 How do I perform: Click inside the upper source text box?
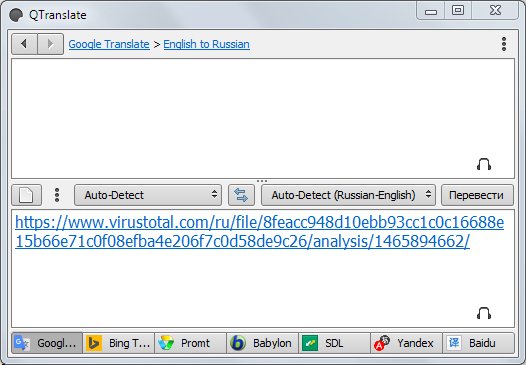click(263, 118)
